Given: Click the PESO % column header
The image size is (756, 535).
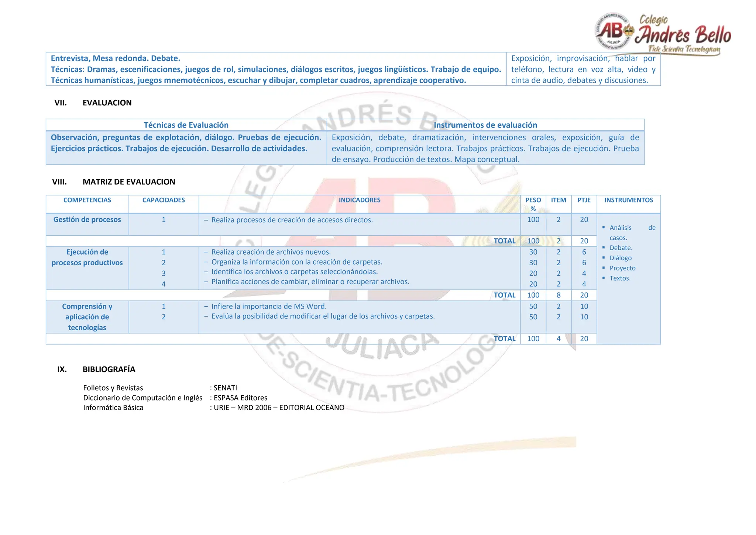Looking at the screenshot, I should 533,204.
